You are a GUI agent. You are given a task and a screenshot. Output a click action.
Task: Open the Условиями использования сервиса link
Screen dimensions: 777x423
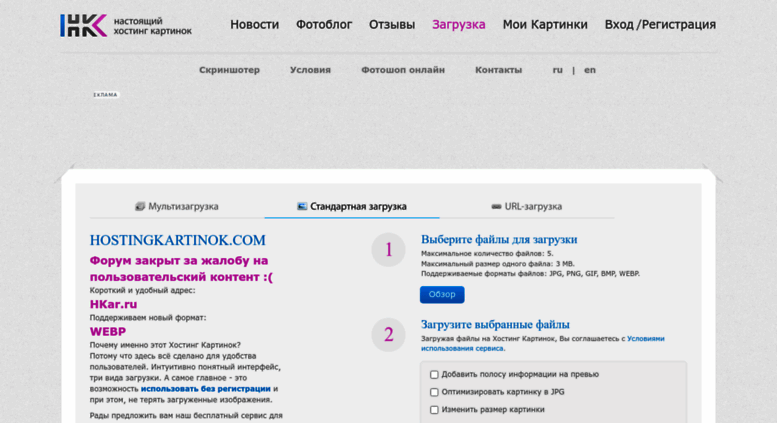[x=543, y=343]
